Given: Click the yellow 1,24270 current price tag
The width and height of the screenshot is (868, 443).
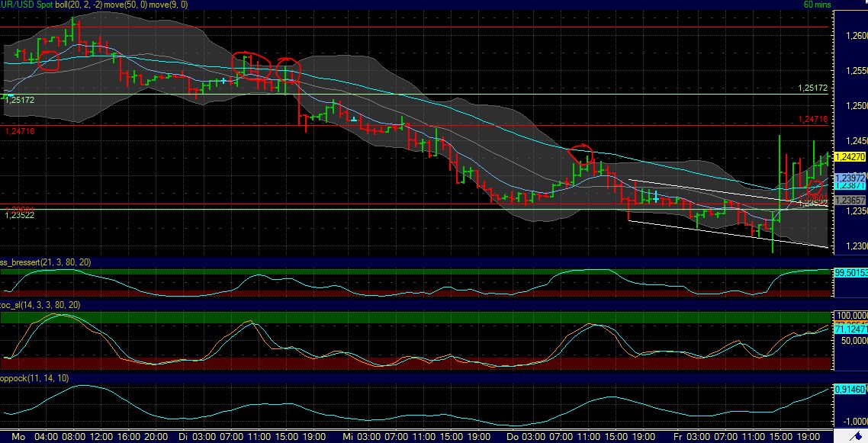Looking at the screenshot, I should (x=850, y=157).
